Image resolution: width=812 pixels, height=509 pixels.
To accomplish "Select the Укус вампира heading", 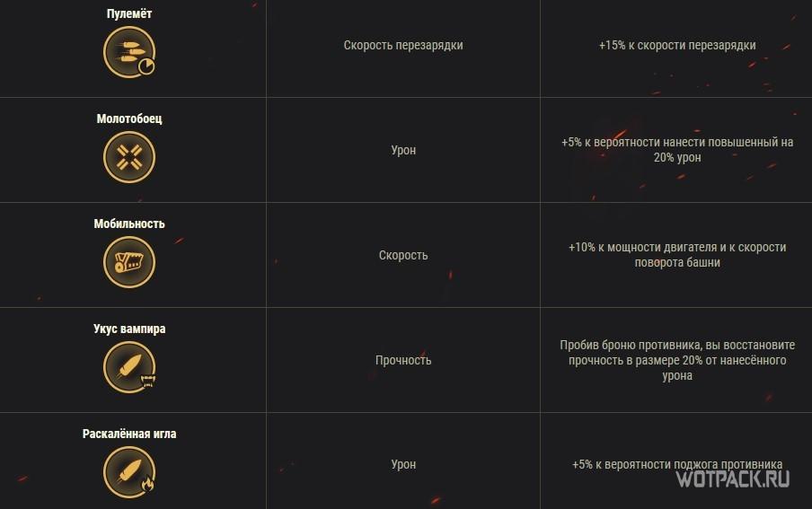I will click(x=129, y=329).
